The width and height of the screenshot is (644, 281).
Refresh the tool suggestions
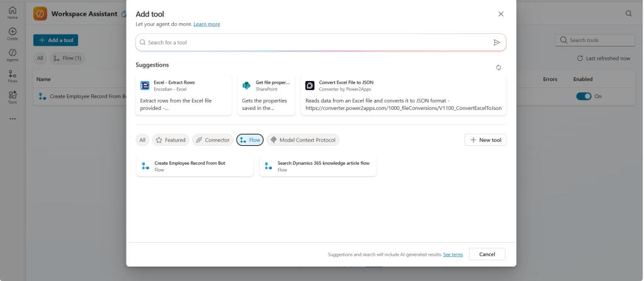pos(498,67)
